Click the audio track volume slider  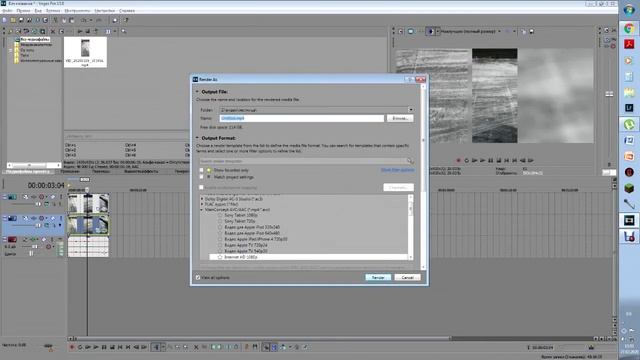click(34, 247)
